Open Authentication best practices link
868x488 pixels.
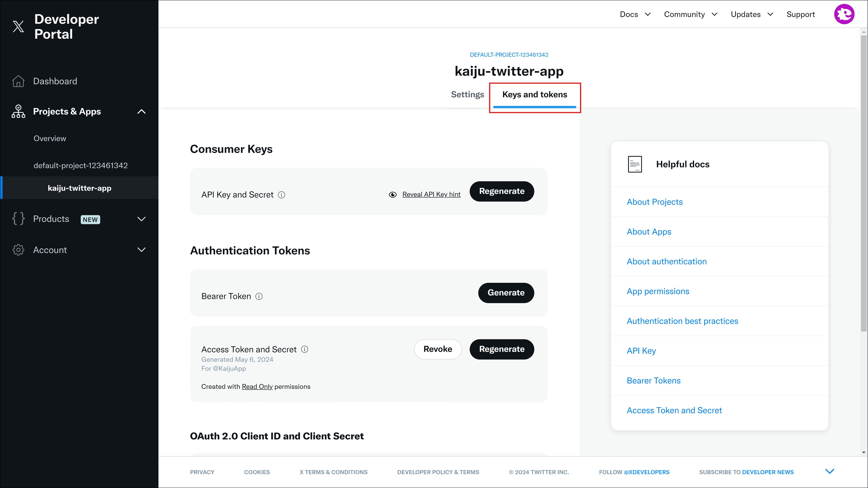pos(682,321)
